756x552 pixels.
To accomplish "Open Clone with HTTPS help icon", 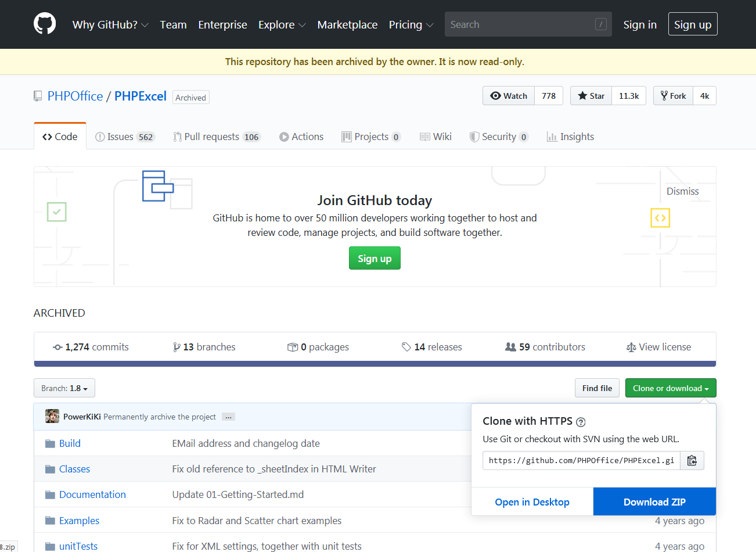I will [581, 422].
